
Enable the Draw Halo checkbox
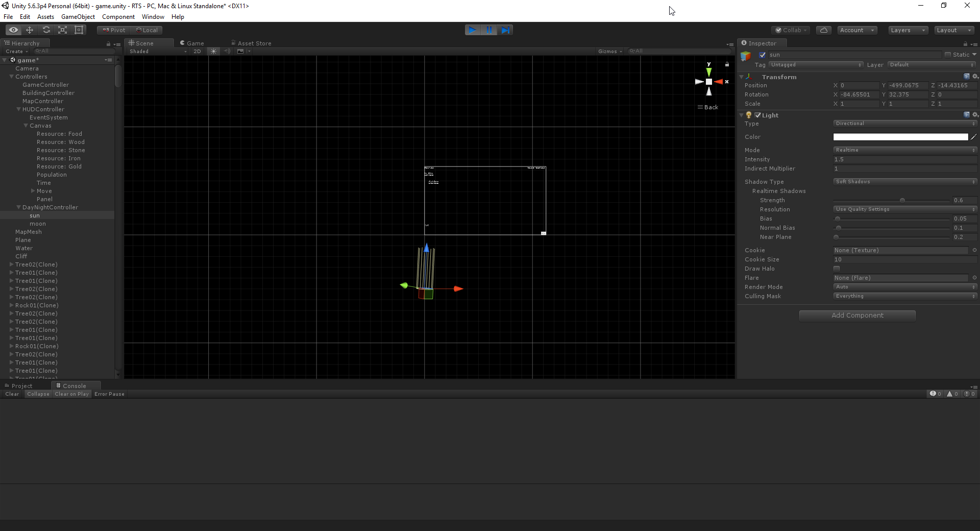pyautogui.click(x=837, y=269)
